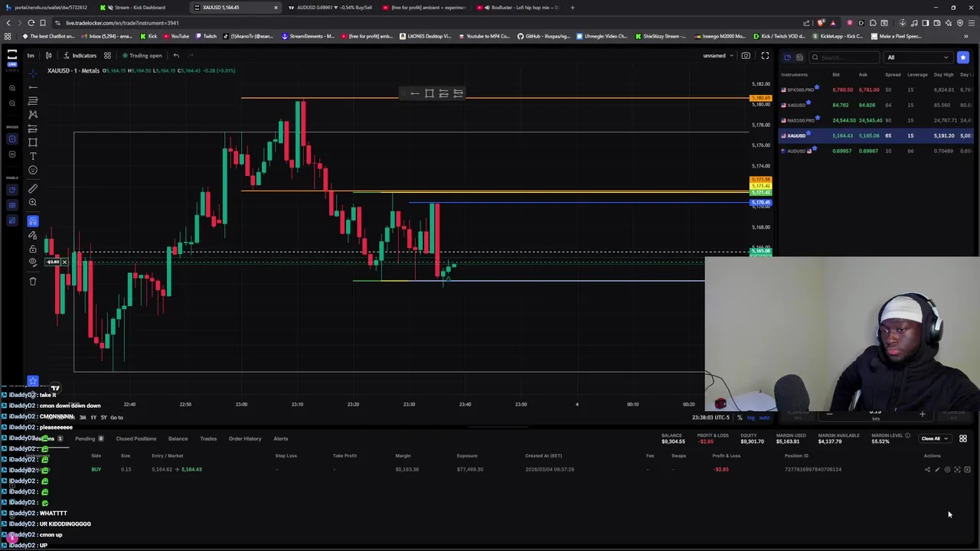The image size is (980, 551).
Task: Share the open BUY position
Action: click(x=927, y=470)
